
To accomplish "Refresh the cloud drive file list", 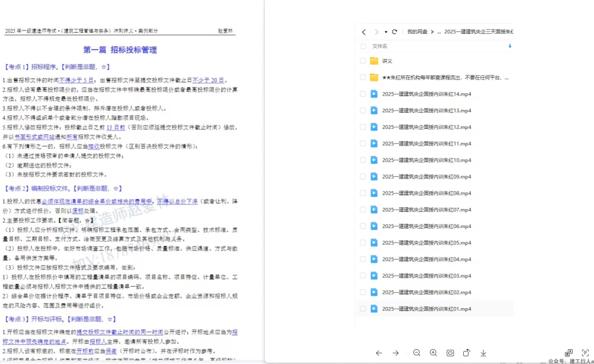I will (x=394, y=32).
